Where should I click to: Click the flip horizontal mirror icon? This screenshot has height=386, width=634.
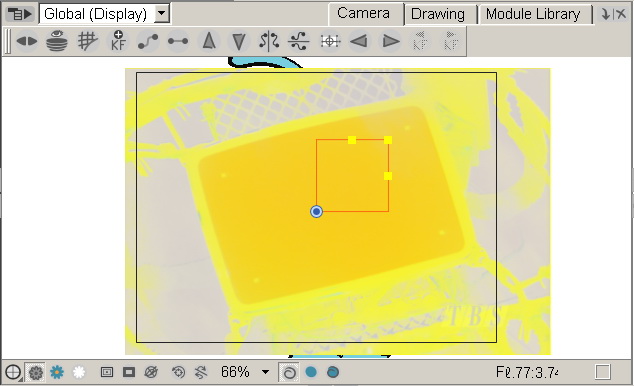click(269, 41)
